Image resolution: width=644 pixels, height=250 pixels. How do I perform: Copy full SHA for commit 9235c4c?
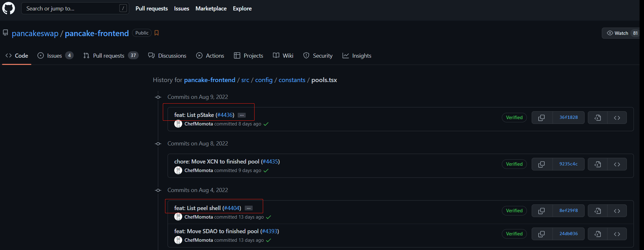[542, 164]
